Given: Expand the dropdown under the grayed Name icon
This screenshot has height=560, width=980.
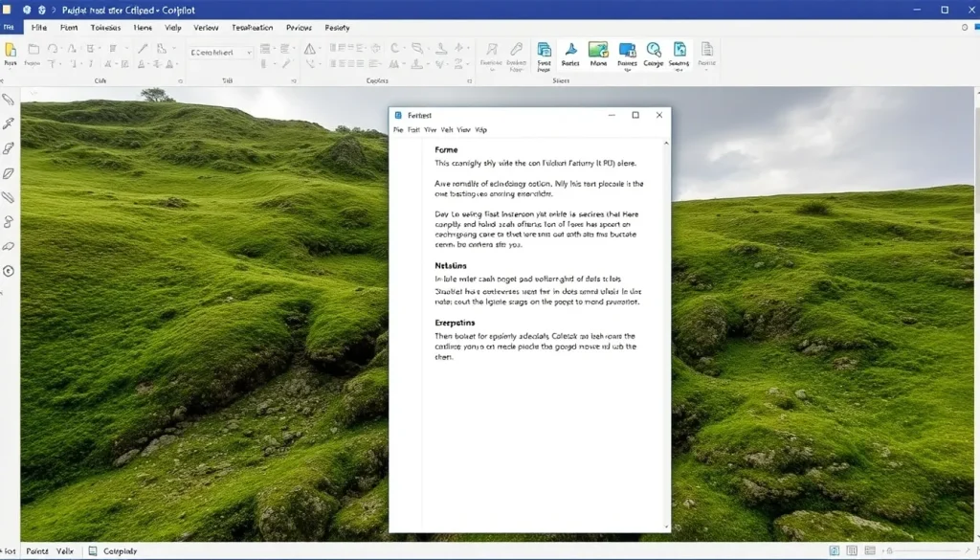Looking at the screenshot, I should click(707, 71).
